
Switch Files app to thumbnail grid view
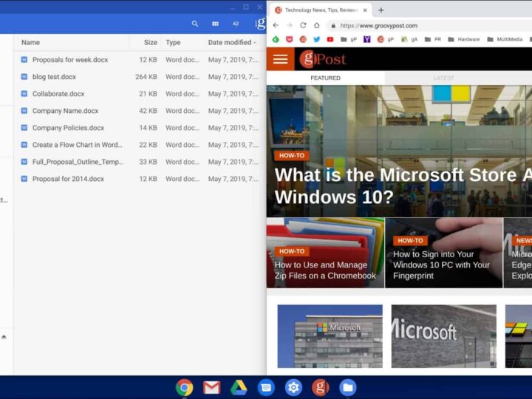tap(215, 24)
